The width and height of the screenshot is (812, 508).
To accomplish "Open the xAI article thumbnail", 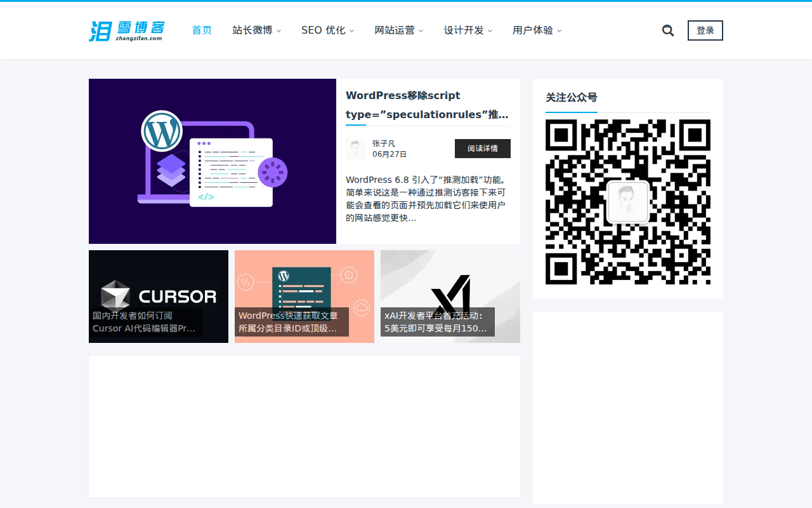I will click(450, 297).
